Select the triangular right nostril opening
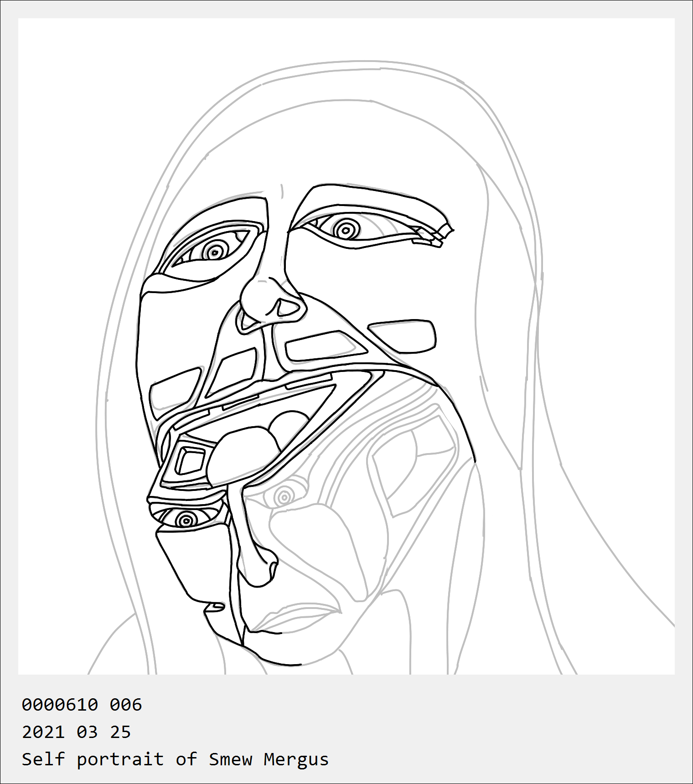The image size is (693, 784). 287,308
